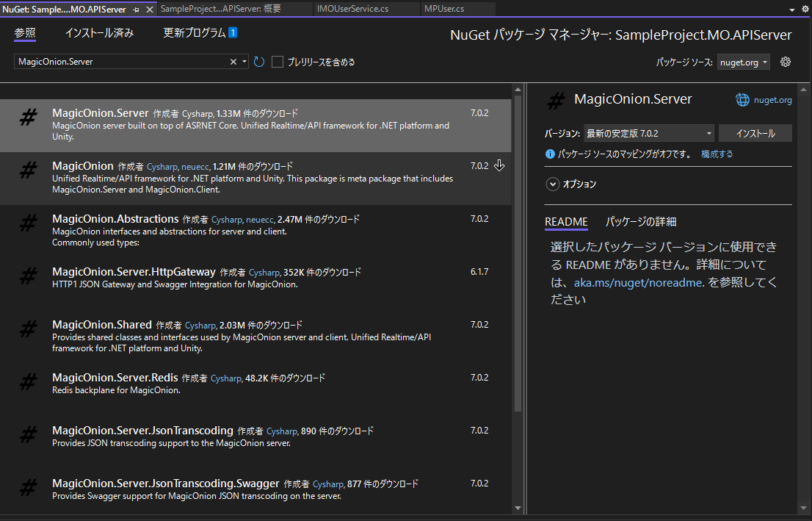Click the package icon in the details pane header
The height and width of the screenshot is (521, 812).
(557, 101)
